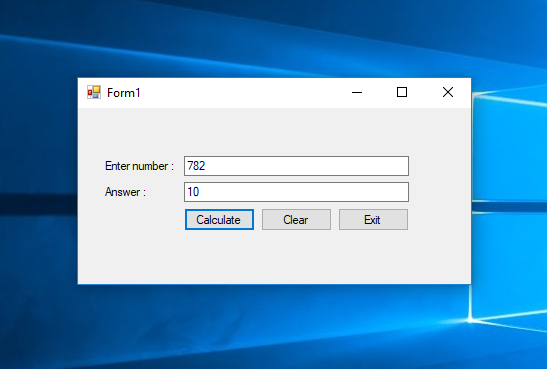Click blank form area right of Exit button

[440, 220]
